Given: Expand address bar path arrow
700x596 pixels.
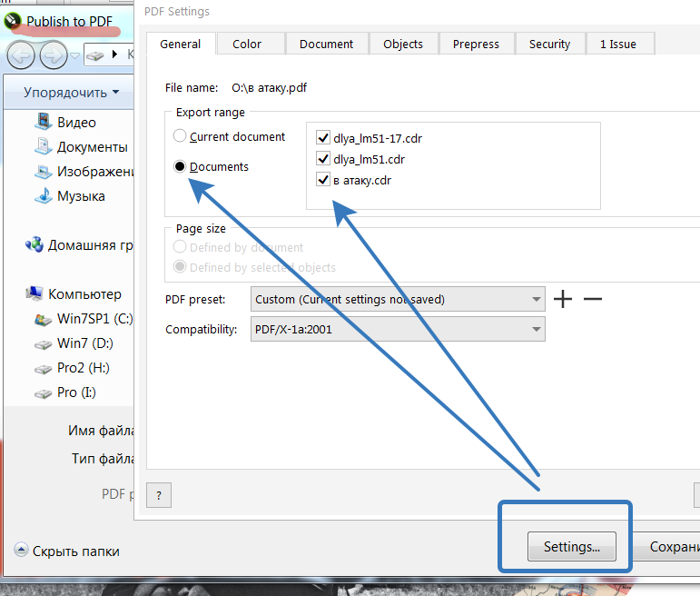Looking at the screenshot, I should (x=114, y=55).
